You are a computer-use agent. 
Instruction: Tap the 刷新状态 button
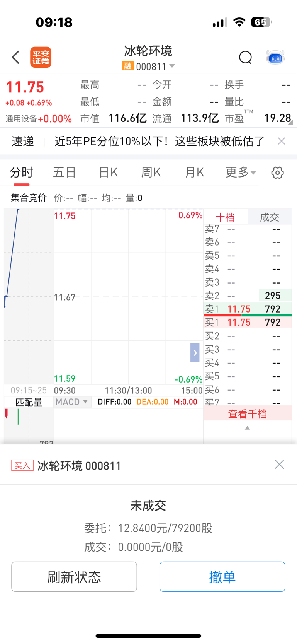tap(74, 577)
